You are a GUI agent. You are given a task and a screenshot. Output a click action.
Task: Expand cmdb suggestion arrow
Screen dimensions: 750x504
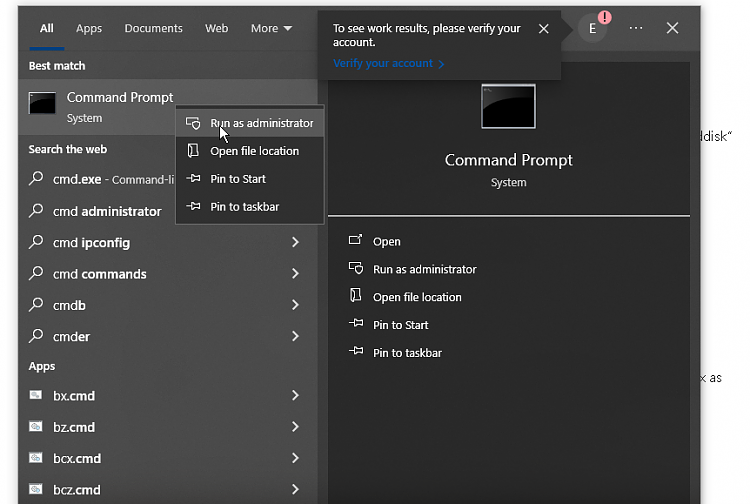[x=296, y=305]
